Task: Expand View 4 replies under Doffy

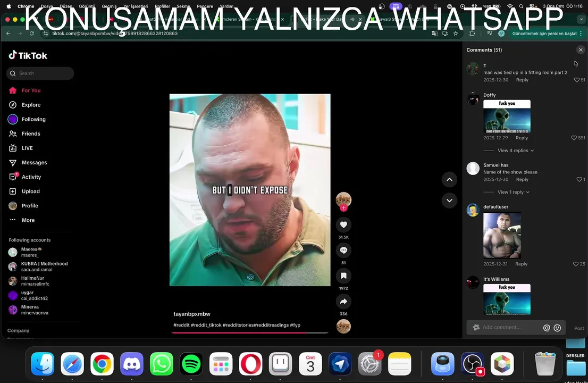Action: tap(516, 151)
